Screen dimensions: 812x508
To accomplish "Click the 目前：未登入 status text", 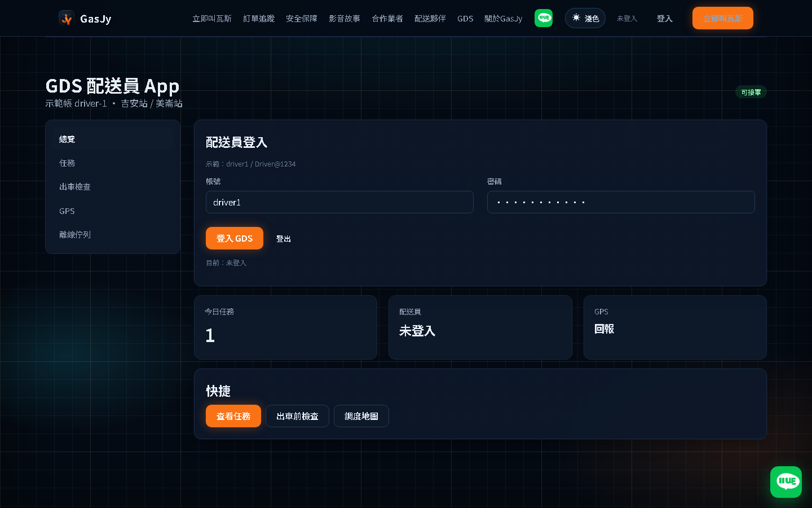I will point(226,263).
